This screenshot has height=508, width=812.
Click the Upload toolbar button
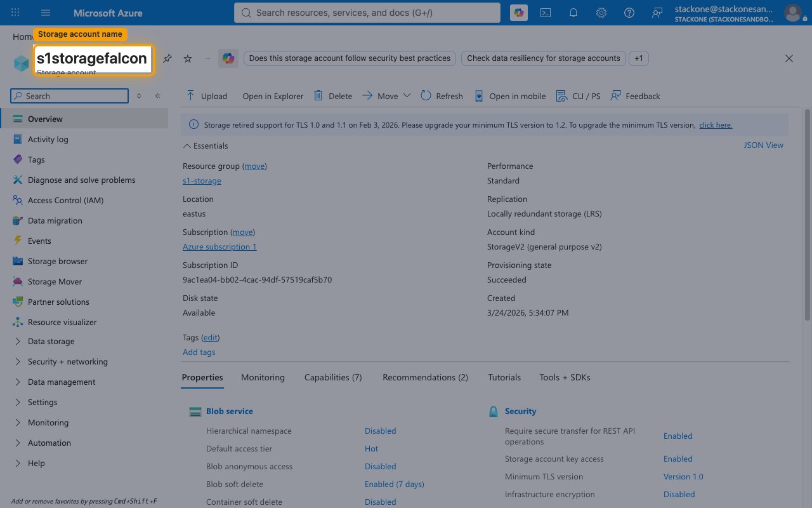pyautogui.click(x=206, y=96)
